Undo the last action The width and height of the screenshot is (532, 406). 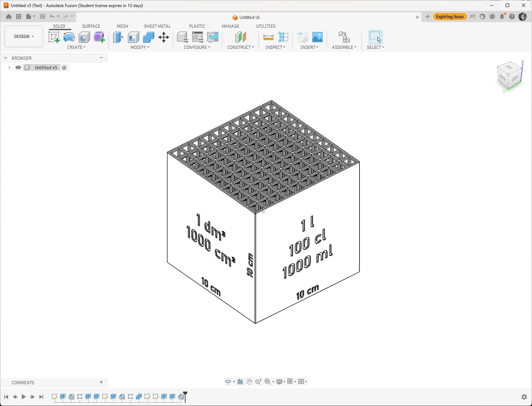coord(52,17)
